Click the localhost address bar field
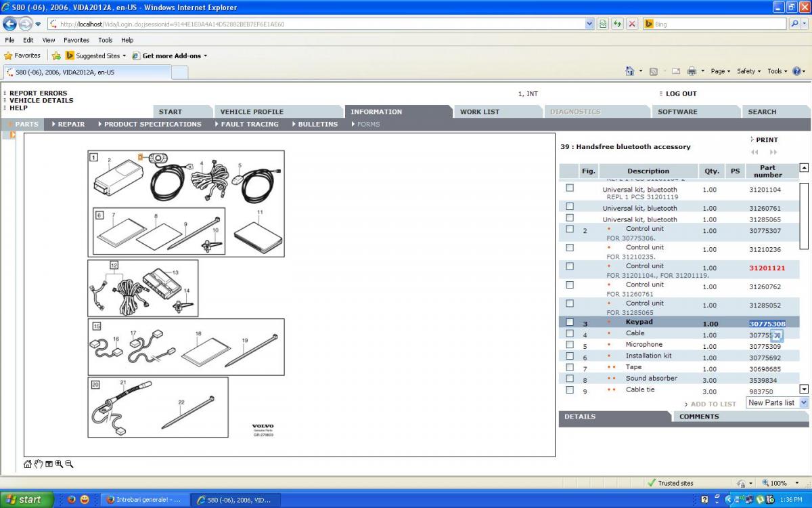Image resolution: width=812 pixels, height=508 pixels. [x=321, y=24]
